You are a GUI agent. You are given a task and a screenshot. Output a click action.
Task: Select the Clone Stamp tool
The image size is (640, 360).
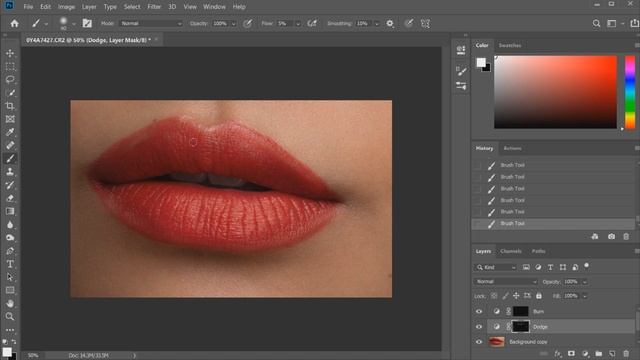(10, 171)
